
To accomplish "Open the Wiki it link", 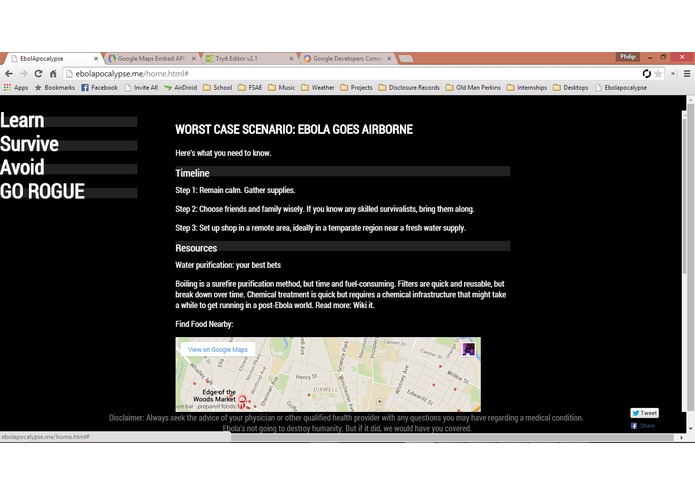I will click(363, 305).
